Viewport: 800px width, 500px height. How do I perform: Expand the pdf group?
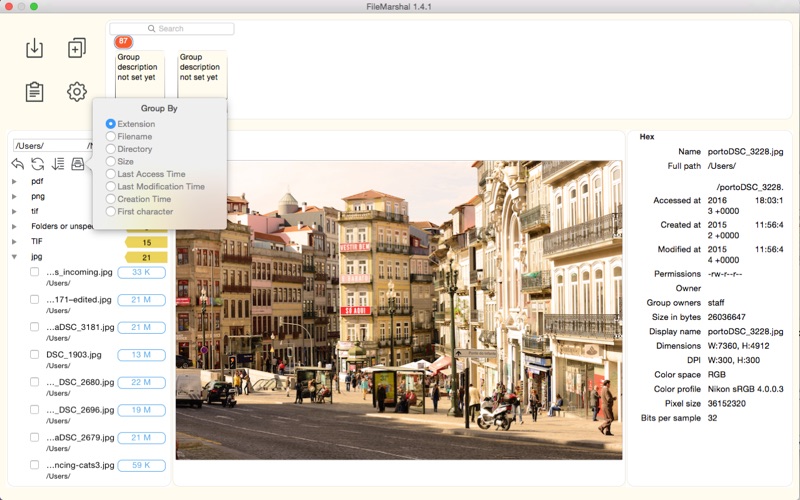tap(14, 181)
